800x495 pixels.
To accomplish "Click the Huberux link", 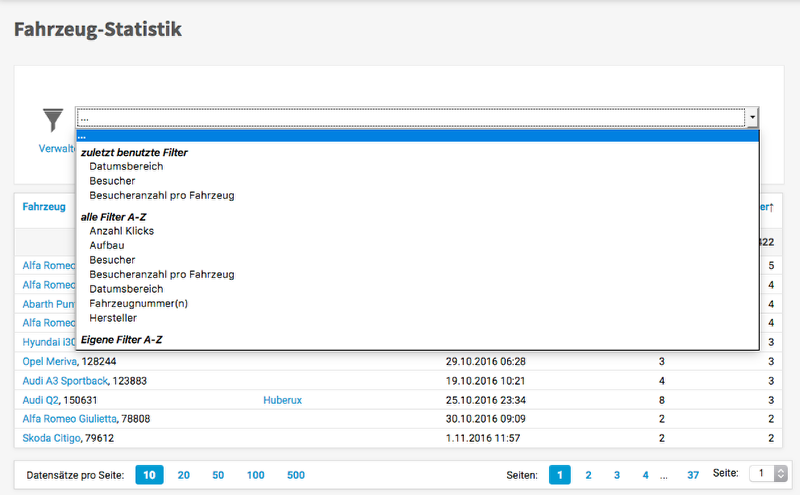I will point(282,399).
